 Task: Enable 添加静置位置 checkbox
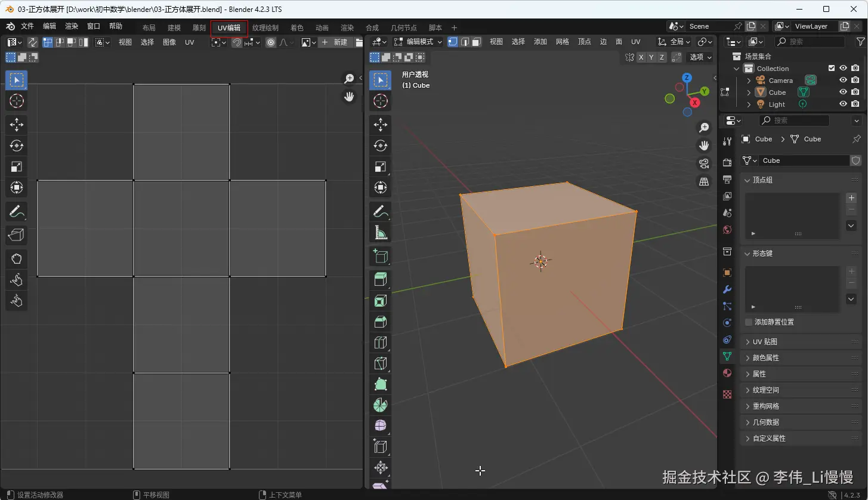pos(749,322)
